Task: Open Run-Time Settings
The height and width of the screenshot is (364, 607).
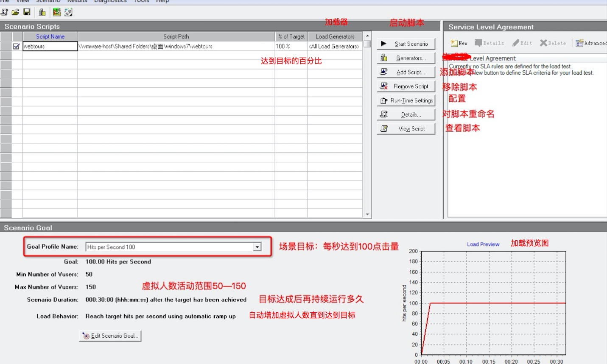Action: point(406,100)
